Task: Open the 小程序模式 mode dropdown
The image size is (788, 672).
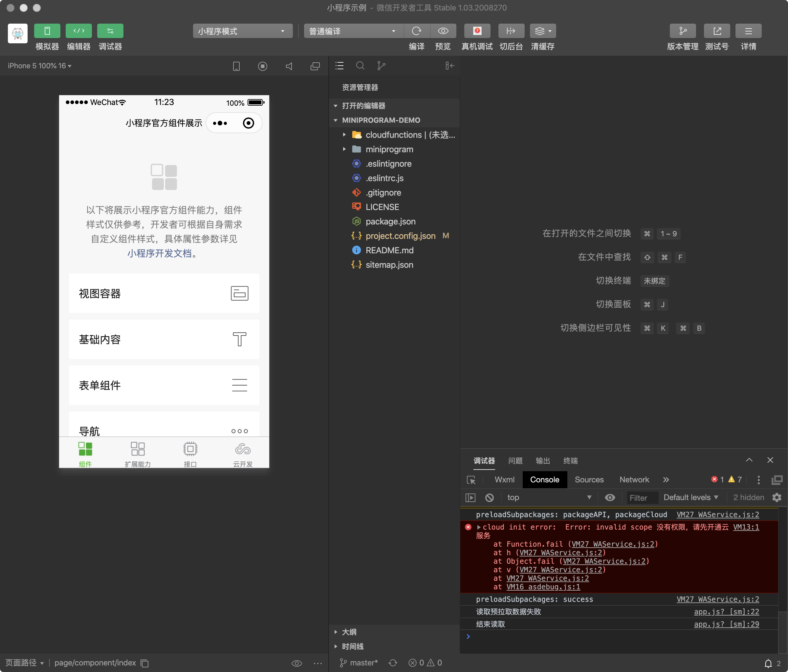Action: click(x=242, y=31)
